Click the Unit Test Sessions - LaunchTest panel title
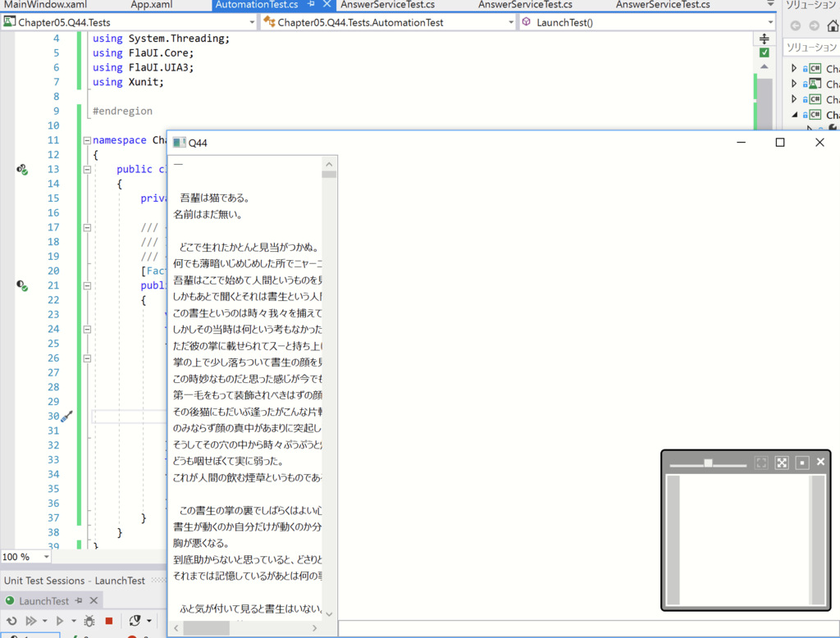 pyautogui.click(x=74, y=581)
